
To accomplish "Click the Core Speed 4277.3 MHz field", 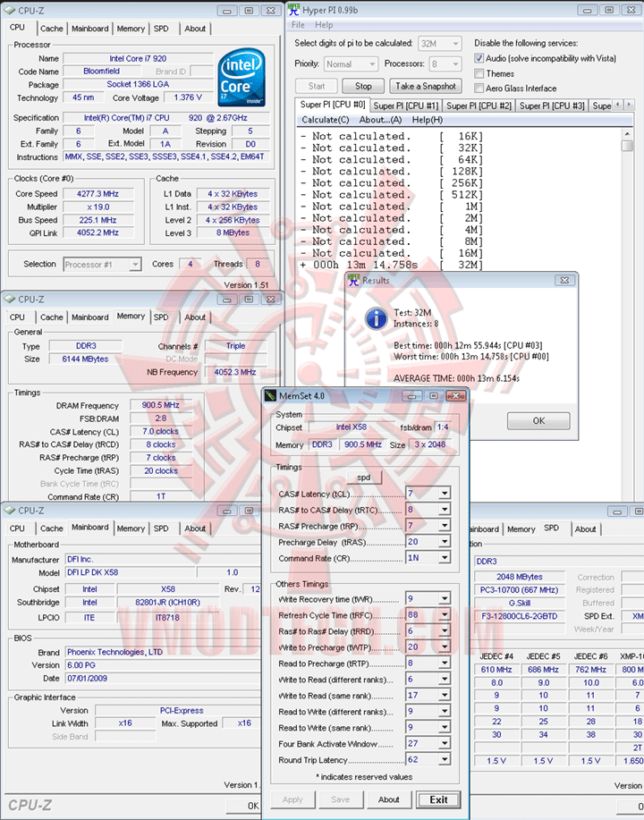I will pos(97,194).
